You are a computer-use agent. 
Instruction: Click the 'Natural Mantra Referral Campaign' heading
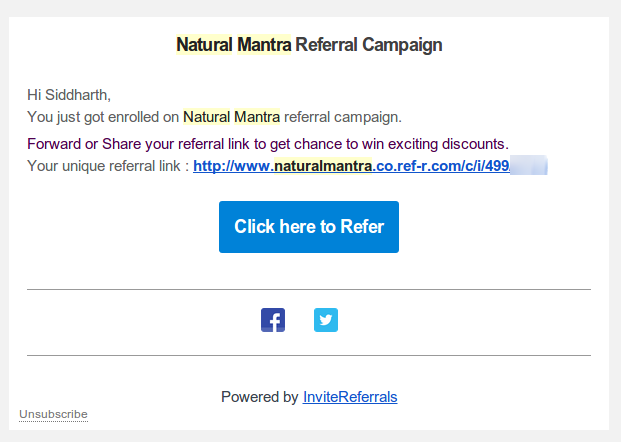[309, 44]
